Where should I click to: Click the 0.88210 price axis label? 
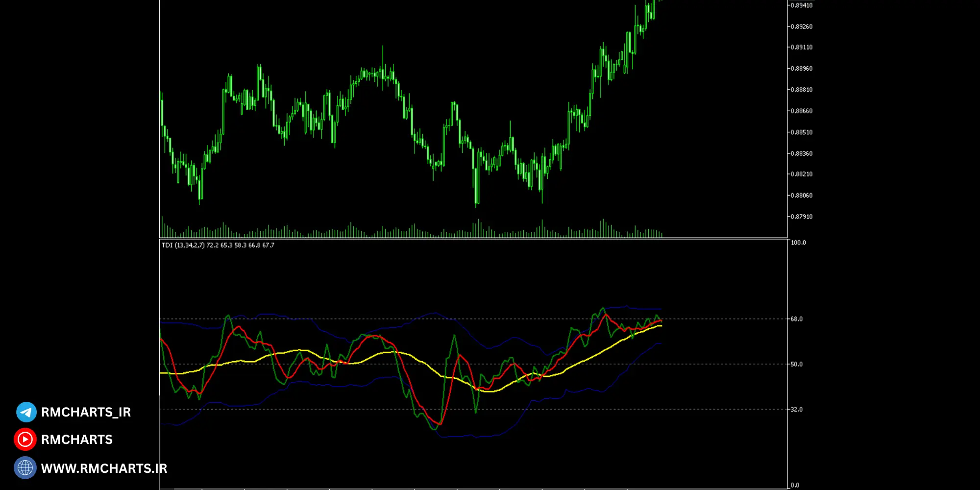coord(801,174)
